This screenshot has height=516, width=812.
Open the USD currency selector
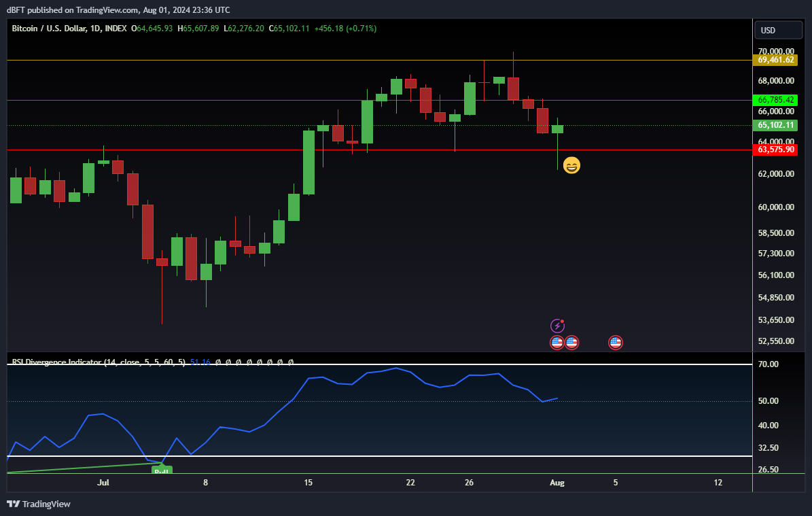point(778,31)
